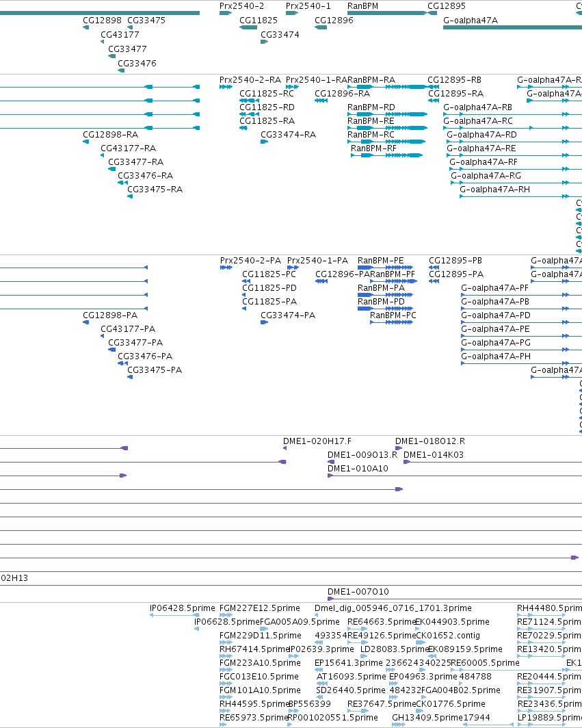Click the Dmel_dig_005946_0716_1701.3prime EST

click(x=393, y=608)
